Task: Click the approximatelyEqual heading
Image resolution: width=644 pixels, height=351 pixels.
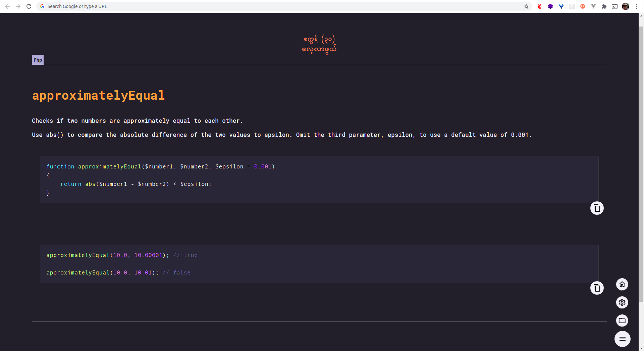Action: click(x=98, y=96)
